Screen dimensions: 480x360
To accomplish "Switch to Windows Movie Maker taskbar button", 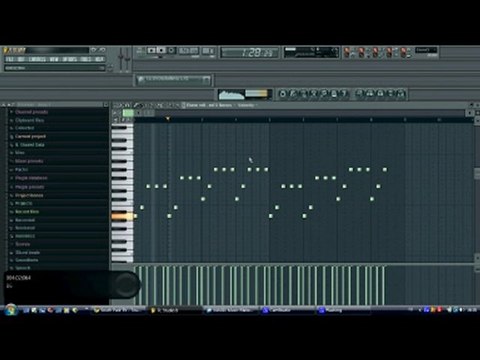I will (231, 310).
